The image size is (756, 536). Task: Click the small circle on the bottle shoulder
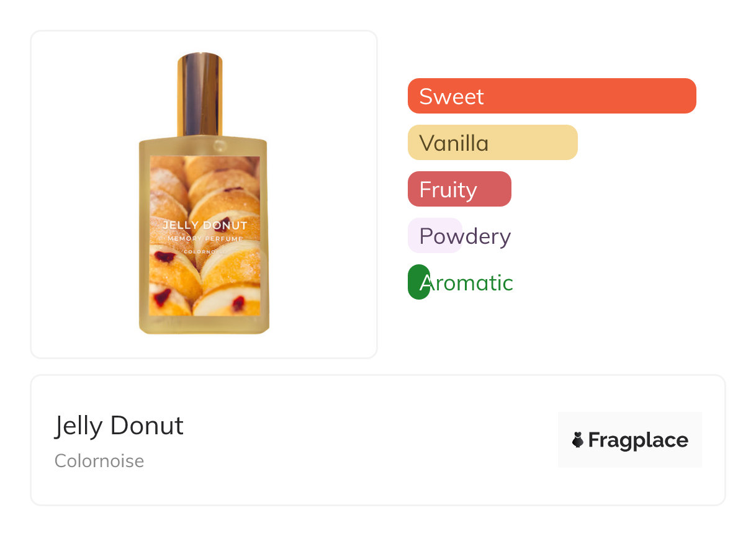[x=220, y=146]
